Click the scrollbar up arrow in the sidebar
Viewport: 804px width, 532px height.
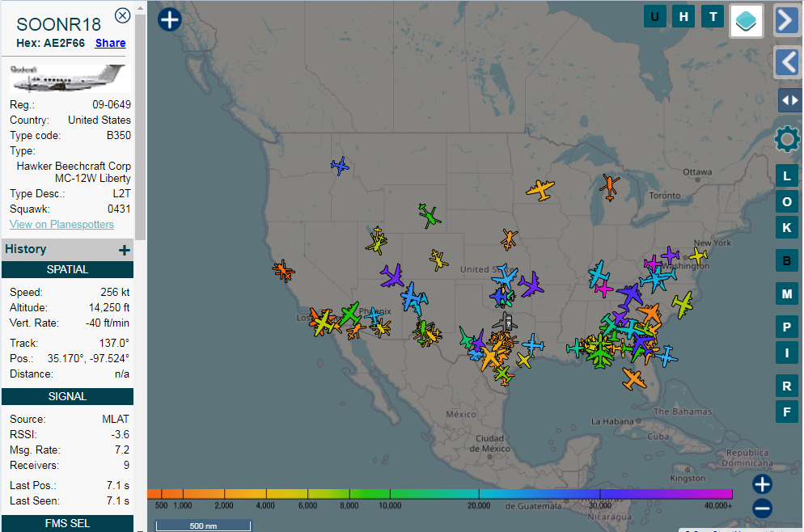(140, 7)
